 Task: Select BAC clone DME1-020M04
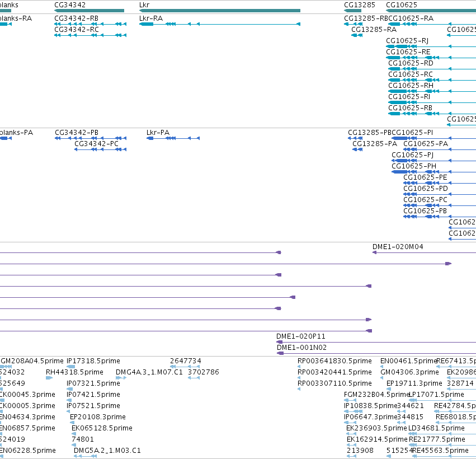pos(398,247)
